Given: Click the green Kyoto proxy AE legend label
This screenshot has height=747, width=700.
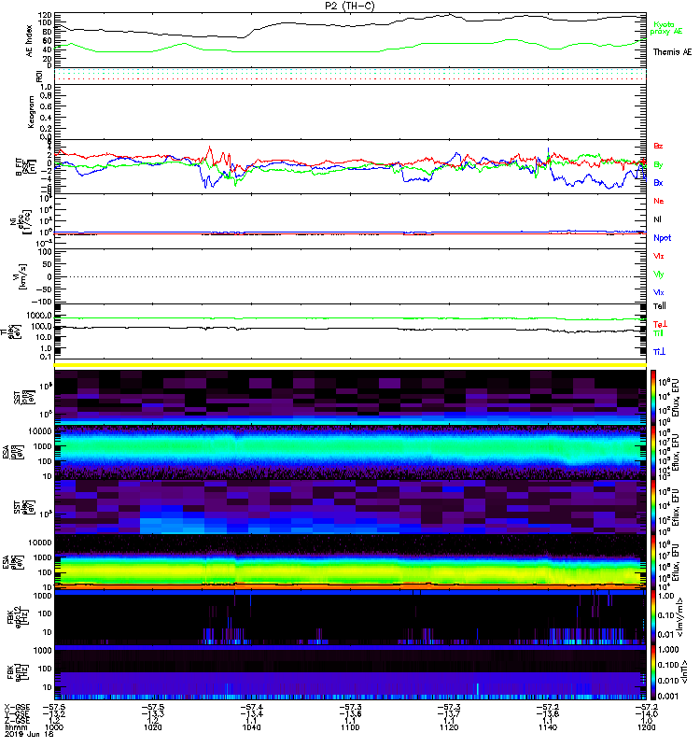Looking at the screenshot, I should point(665,29).
